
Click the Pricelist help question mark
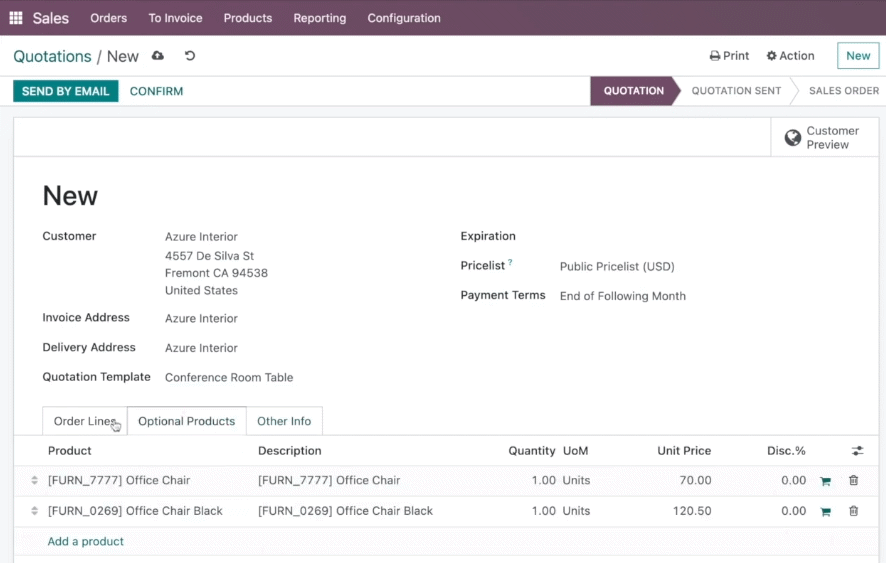tap(510, 262)
